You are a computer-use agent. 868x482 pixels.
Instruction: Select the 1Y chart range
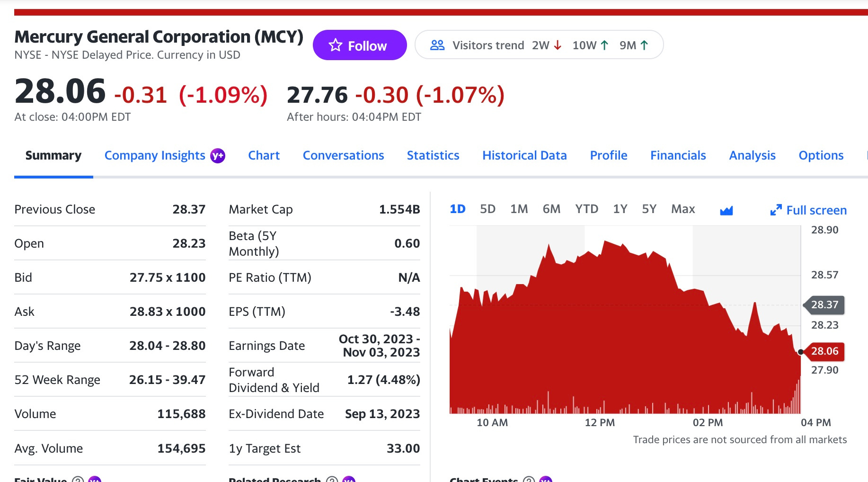point(620,209)
